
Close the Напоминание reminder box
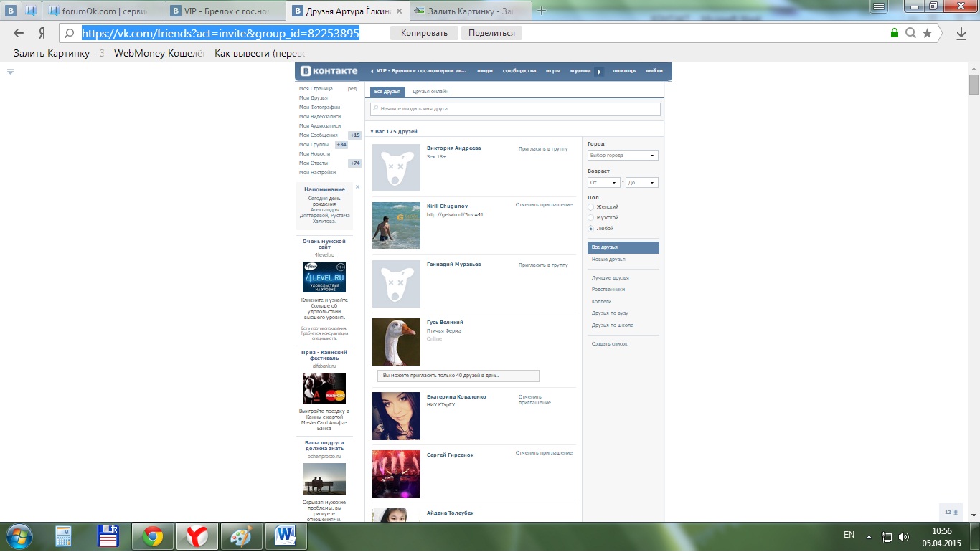[357, 187]
